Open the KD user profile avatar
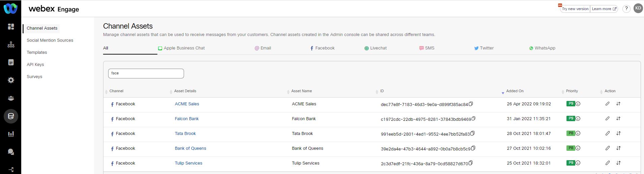Image resolution: width=644 pixels, height=174 pixels. coord(638,8)
